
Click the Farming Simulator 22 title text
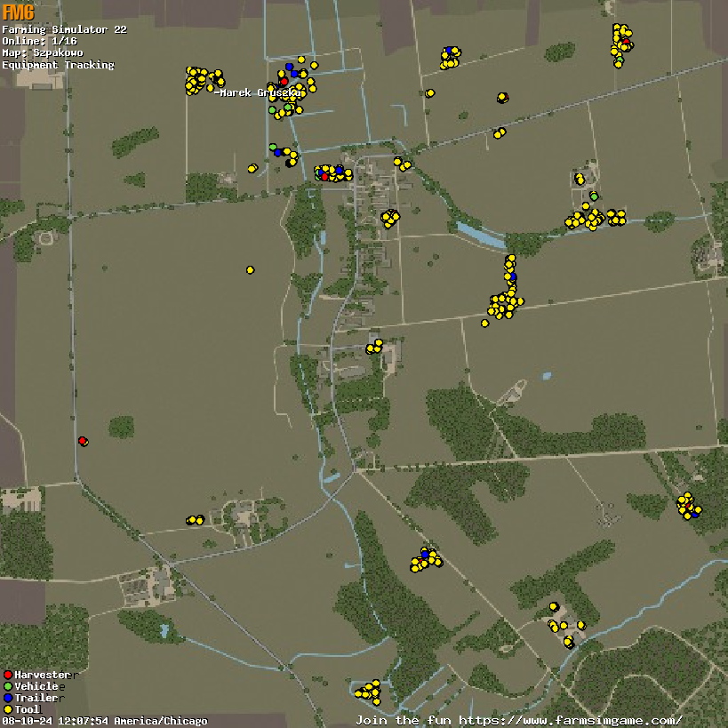point(64,29)
